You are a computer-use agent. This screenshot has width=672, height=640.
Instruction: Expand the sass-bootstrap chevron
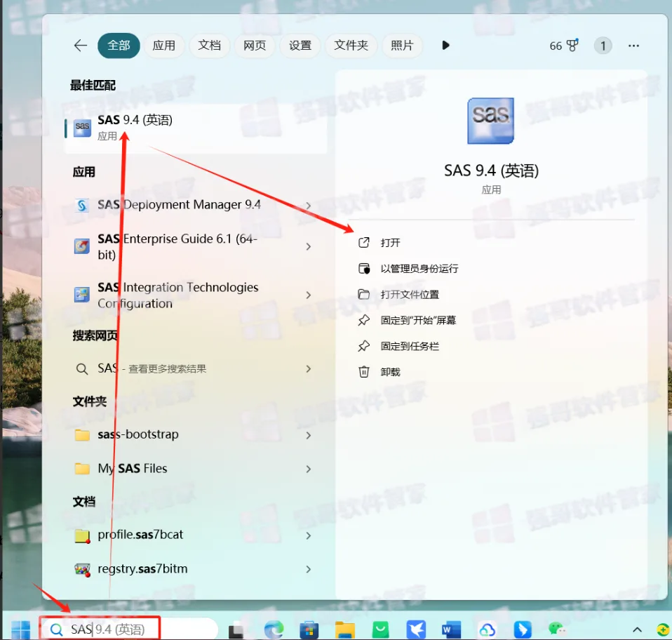(x=309, y=435)
